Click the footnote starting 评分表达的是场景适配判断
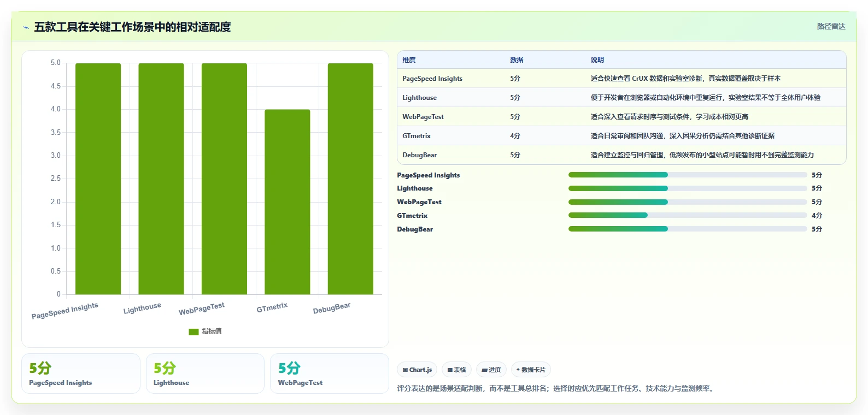This screenshot has height=415, width=868. click(x=556, y=389)
